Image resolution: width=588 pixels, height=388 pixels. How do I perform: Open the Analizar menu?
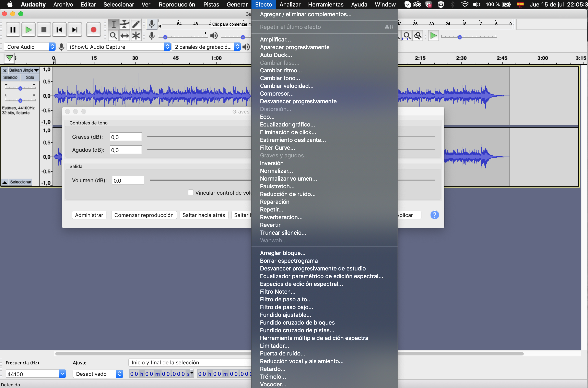(x=290, y=4)
